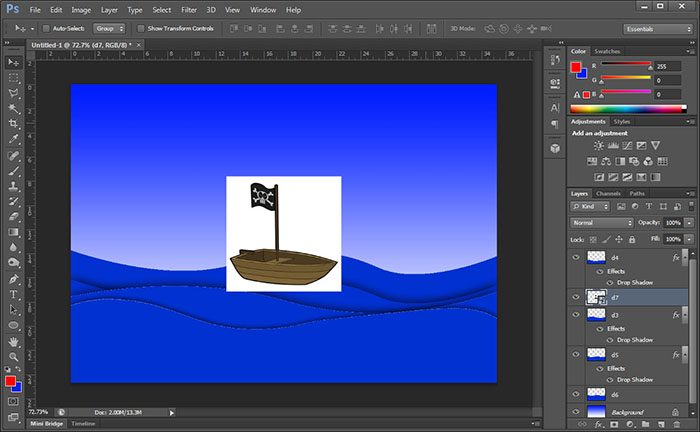Select the d7 layer thumbnail
This screenshot has height=432, width=700.
coord(595,297)
